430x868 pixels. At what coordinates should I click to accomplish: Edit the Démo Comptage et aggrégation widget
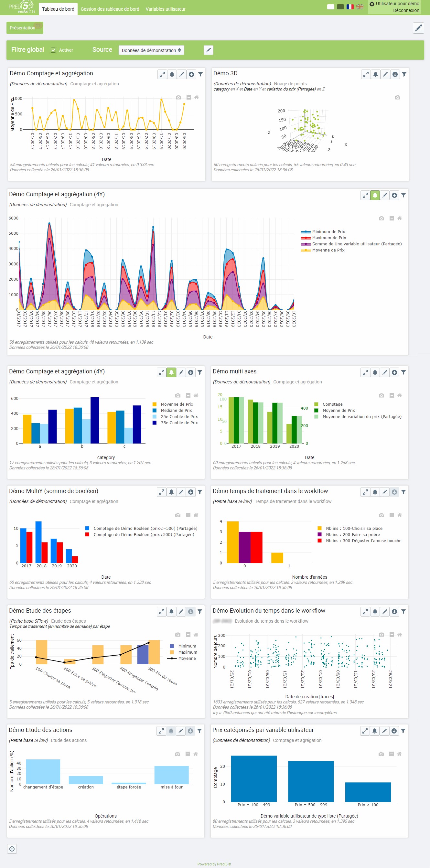click(x=182, y=74)
